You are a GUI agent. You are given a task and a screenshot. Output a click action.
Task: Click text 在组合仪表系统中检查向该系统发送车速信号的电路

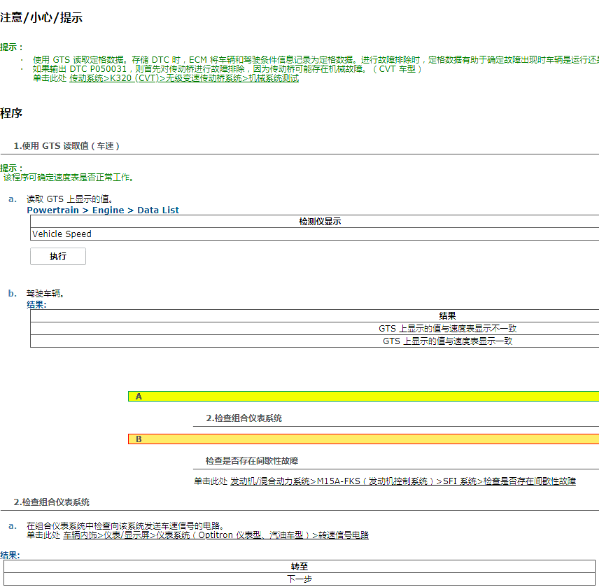[125, 526]
